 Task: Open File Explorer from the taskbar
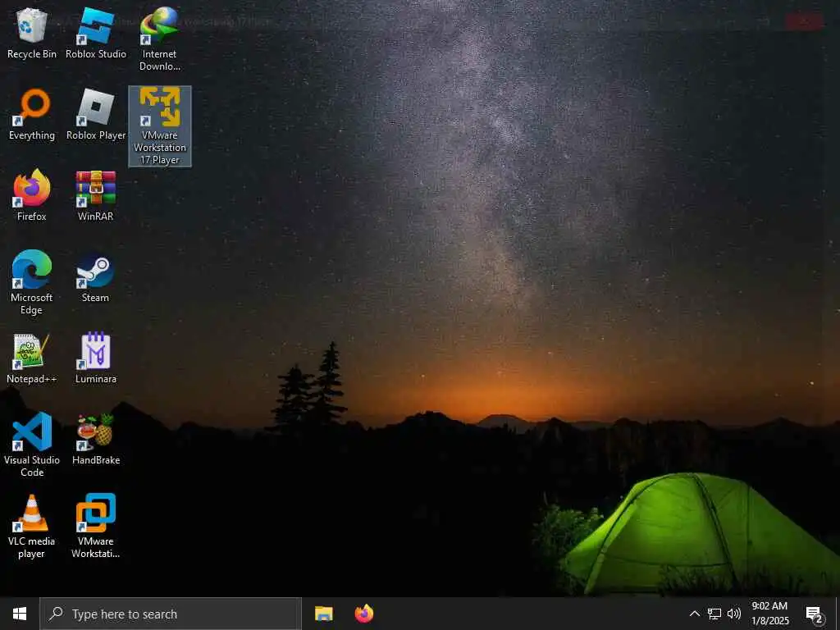click(323, 614)
